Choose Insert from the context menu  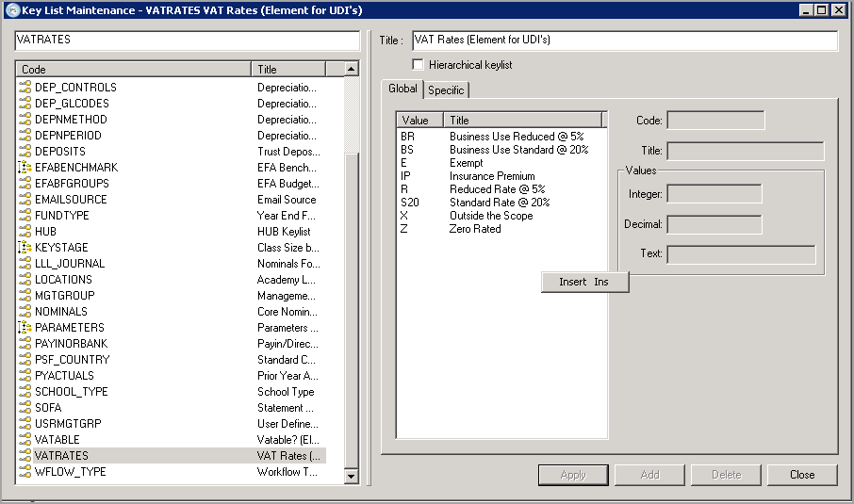click(584, 282)
